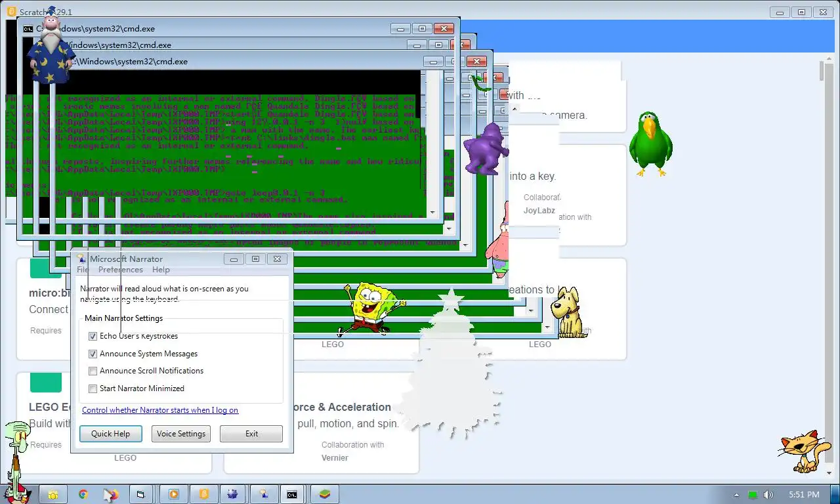Viewport: 840px width, 504px height.
Task: Click the purple gorilla character
Action: tap(486, 148)
